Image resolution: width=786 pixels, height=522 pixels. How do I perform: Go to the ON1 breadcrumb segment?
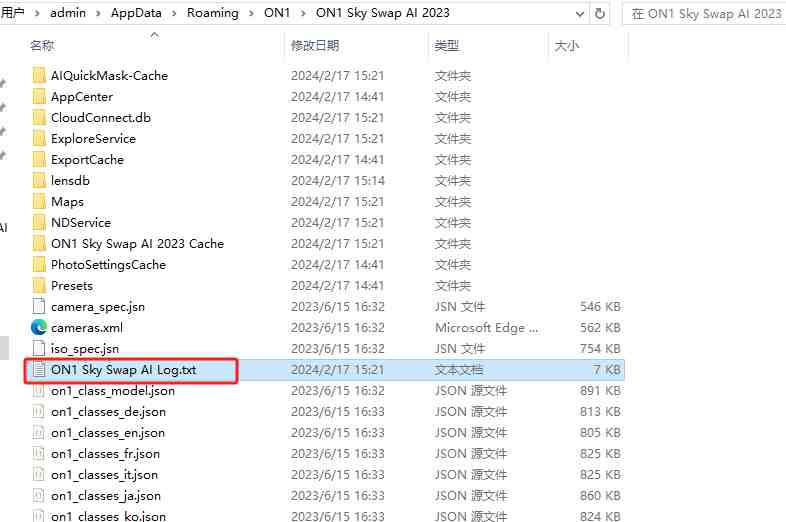(277, 13)
